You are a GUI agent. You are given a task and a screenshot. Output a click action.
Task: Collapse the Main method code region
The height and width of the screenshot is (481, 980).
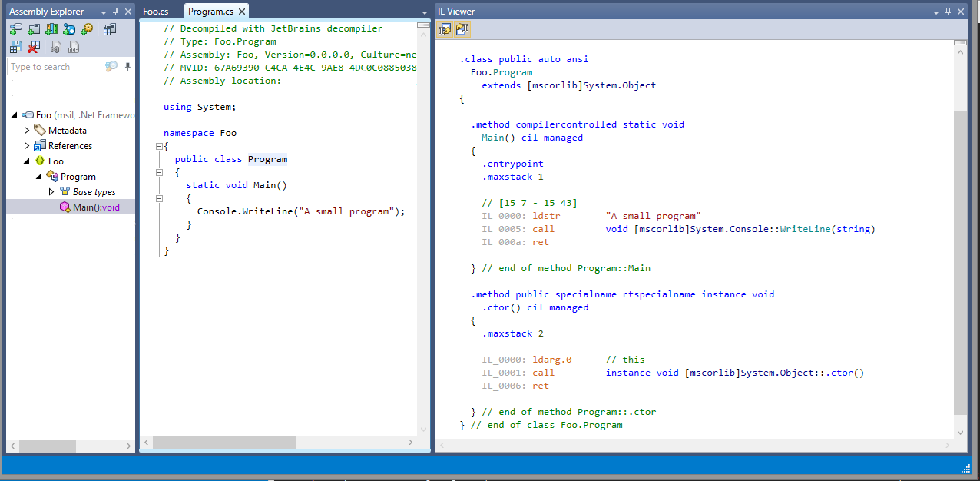(x=159, y=197)
